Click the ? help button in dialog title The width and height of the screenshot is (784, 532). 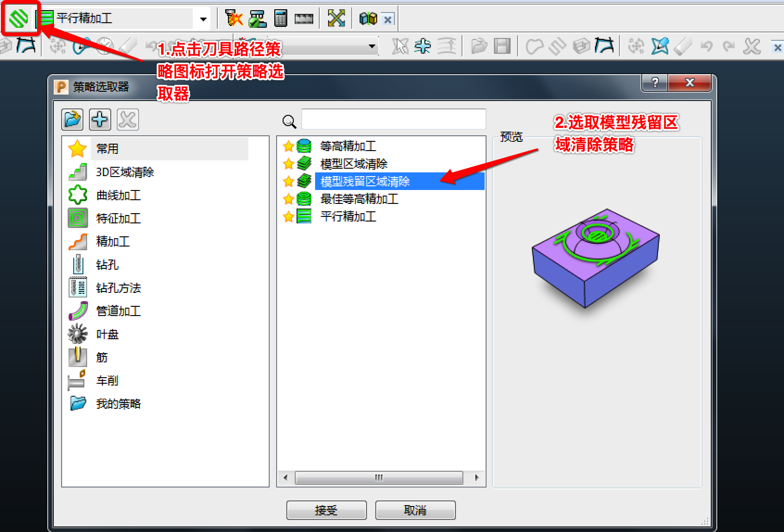tap(655, 82)
